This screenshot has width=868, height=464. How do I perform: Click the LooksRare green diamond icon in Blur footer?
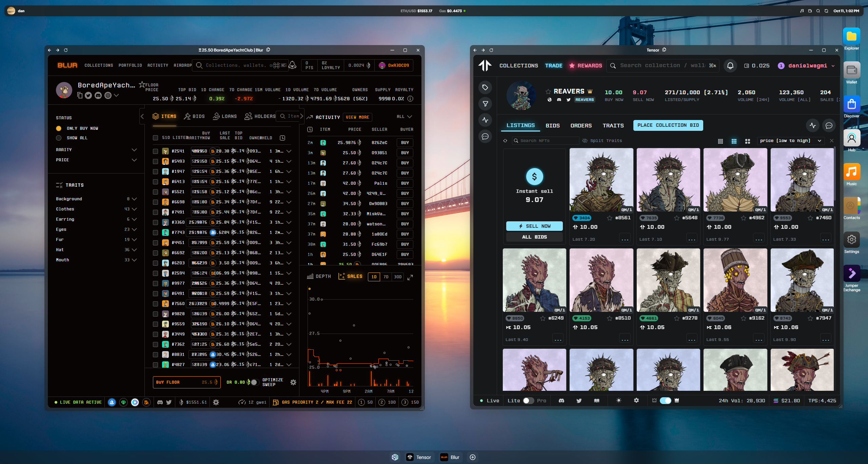[x=123, y=402]
